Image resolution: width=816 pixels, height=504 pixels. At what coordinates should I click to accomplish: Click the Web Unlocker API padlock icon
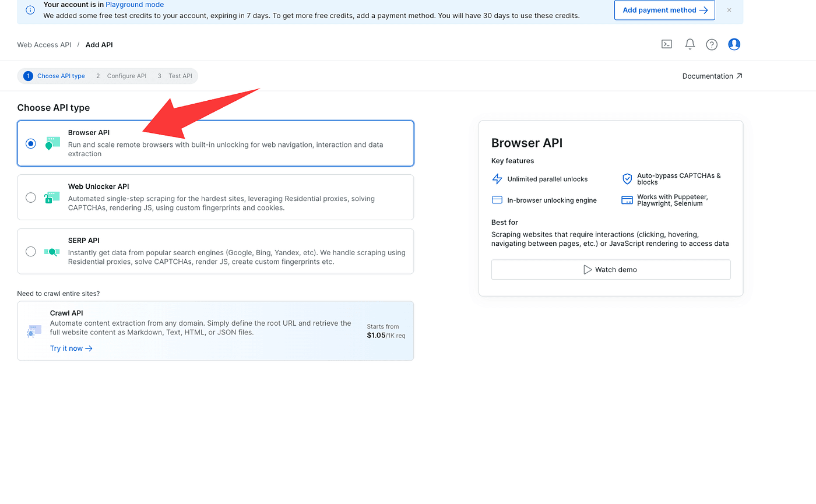tap(52, 198)
